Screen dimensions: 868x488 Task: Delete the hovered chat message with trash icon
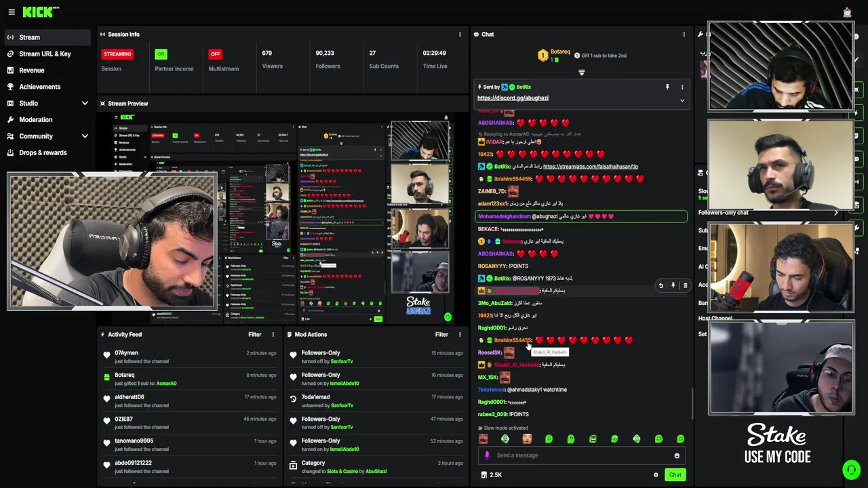685,286
